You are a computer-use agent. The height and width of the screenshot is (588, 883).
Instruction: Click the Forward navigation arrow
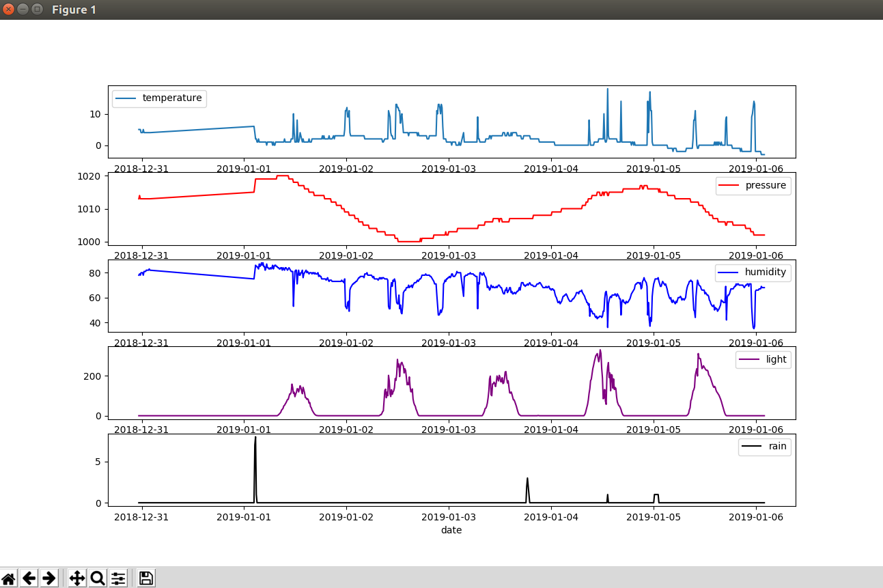pyautogui.click(x=50, y=578)
